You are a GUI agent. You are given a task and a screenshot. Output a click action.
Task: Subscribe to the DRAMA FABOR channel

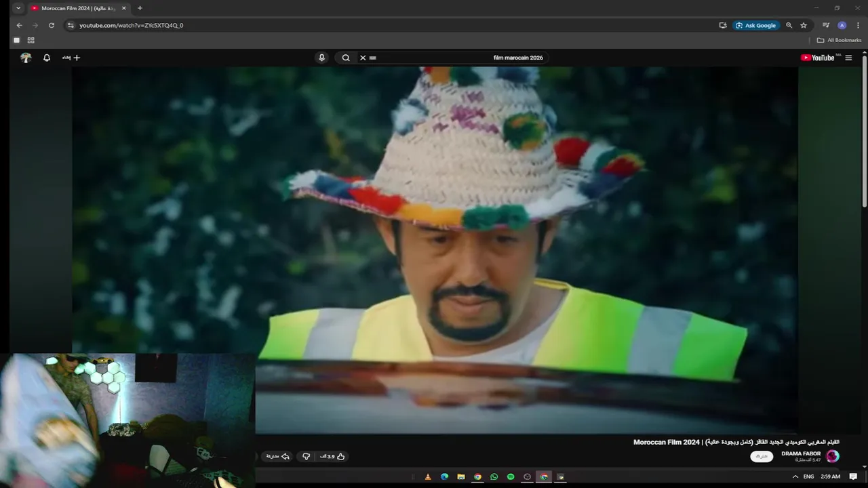[762, 456]
